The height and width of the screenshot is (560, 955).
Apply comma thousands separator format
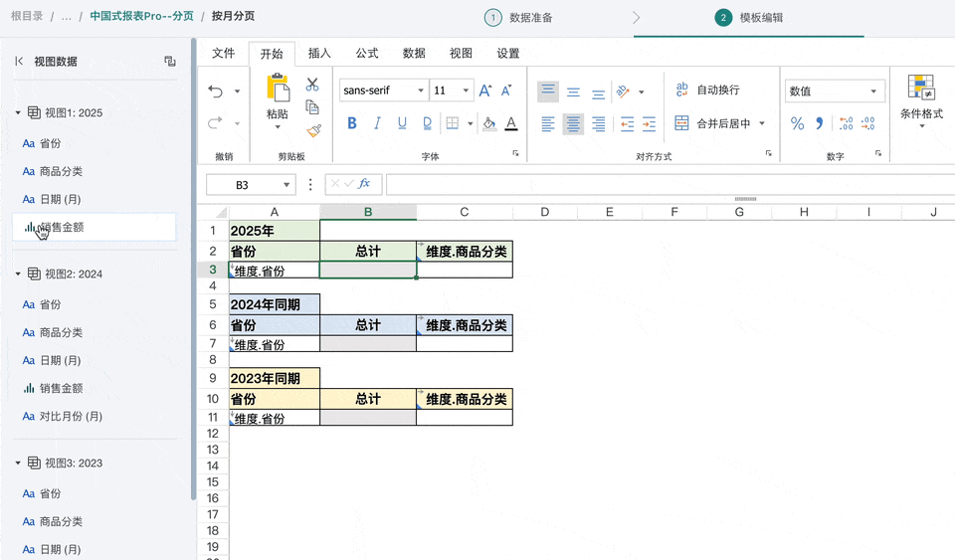tap(819, 123)
